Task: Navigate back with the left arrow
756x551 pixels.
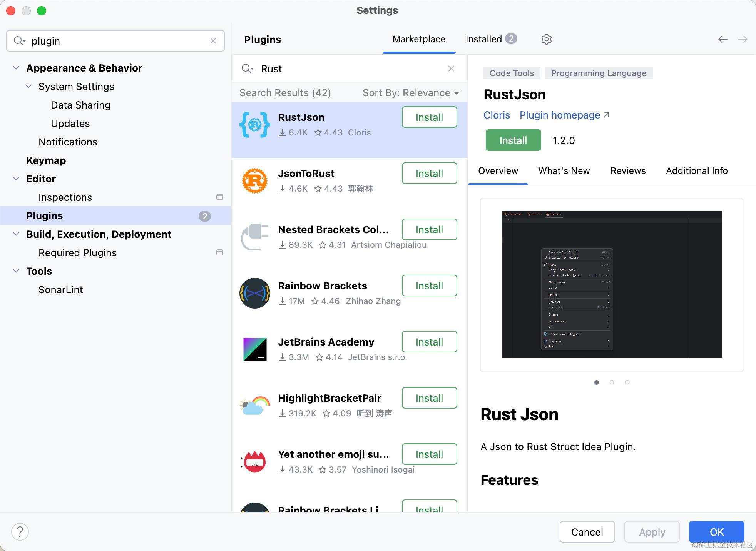Action: (x=723, y=39)
